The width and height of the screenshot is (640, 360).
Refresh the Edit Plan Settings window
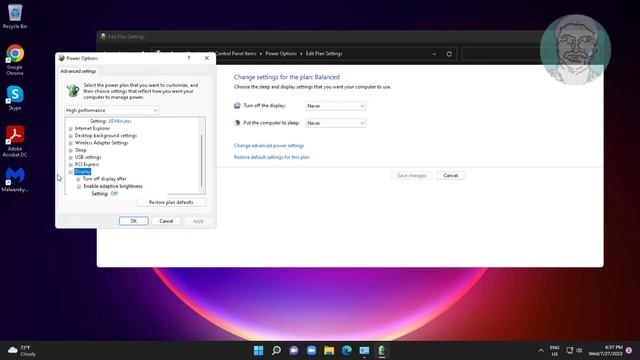pos(449,54)
